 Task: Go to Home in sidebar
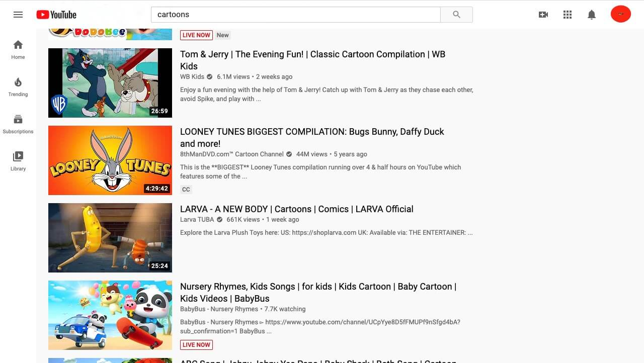point(18,49)
